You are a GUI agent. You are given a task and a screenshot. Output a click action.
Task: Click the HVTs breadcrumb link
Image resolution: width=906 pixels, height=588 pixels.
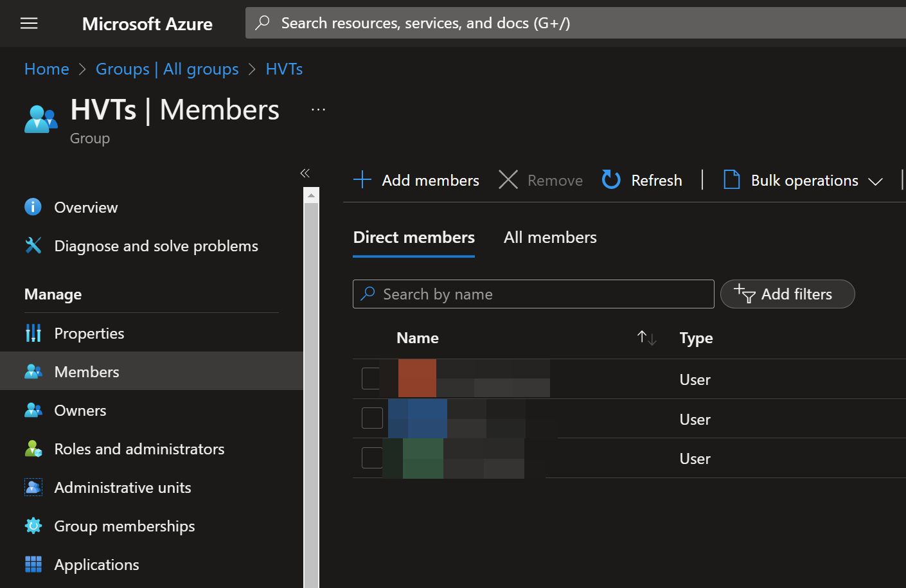coord(284,69)
